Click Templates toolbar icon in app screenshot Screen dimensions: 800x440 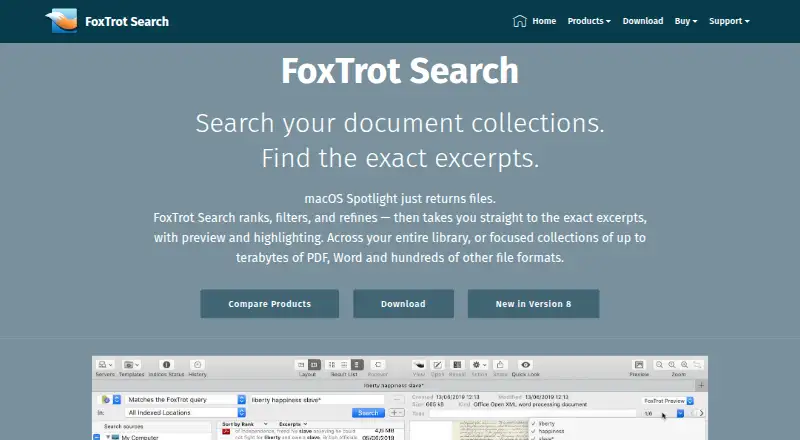[x=132, y=364]
